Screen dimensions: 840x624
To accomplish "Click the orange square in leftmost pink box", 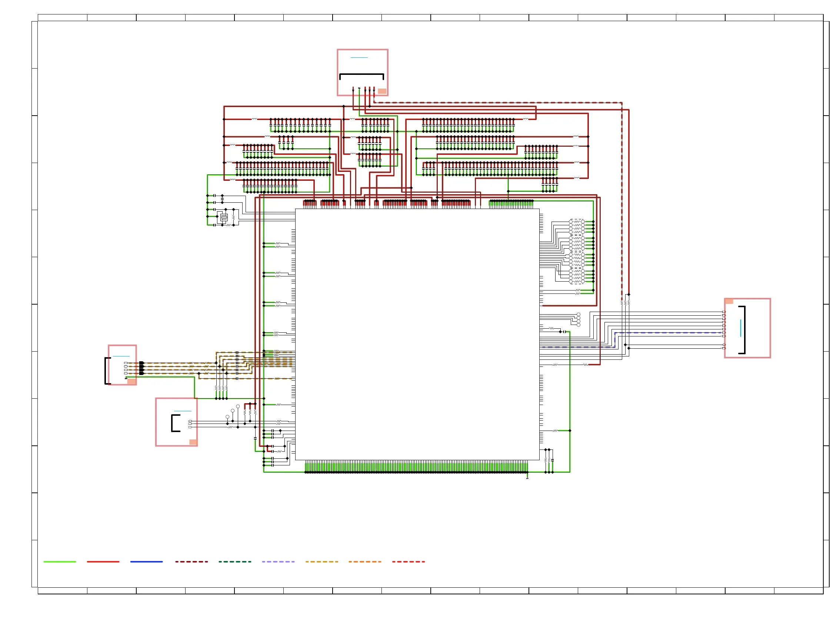I will tap(131, 382).
